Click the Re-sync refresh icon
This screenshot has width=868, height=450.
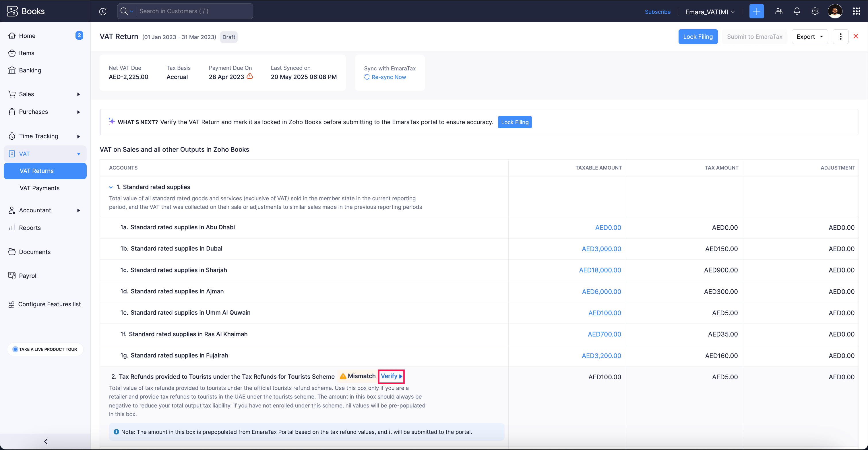coord(367,77)
